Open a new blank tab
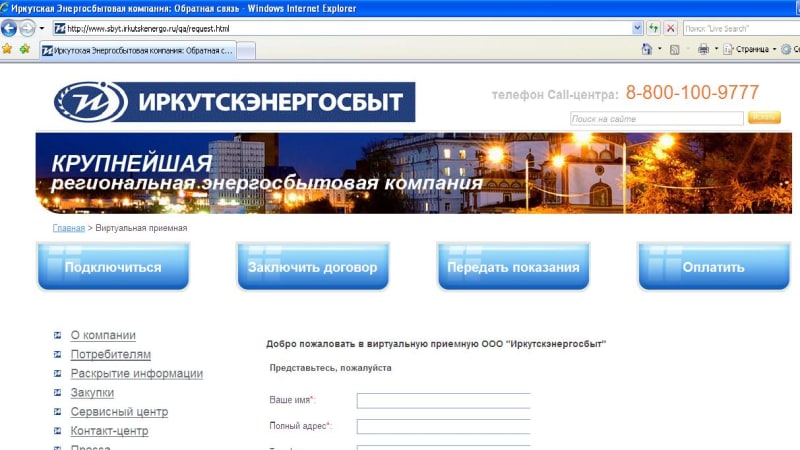The height and width of the screenshot is (450, 800). click(246, 51)
